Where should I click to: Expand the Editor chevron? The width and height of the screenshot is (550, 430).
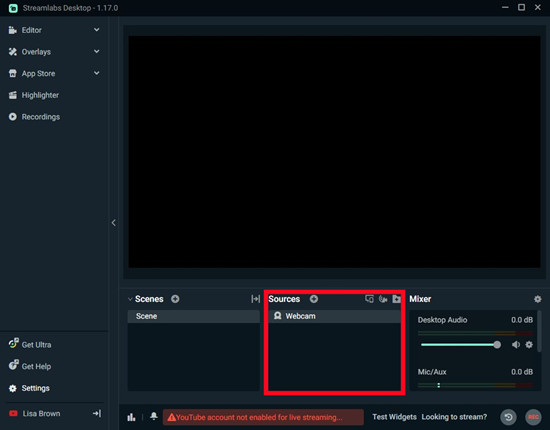click(x=96, y=30)
